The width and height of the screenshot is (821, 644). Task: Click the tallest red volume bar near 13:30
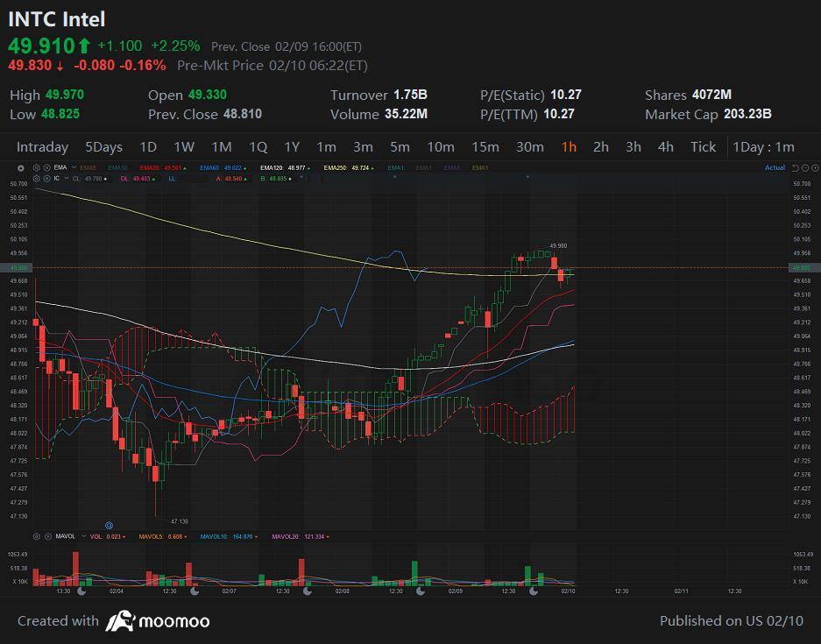(75, 569)
